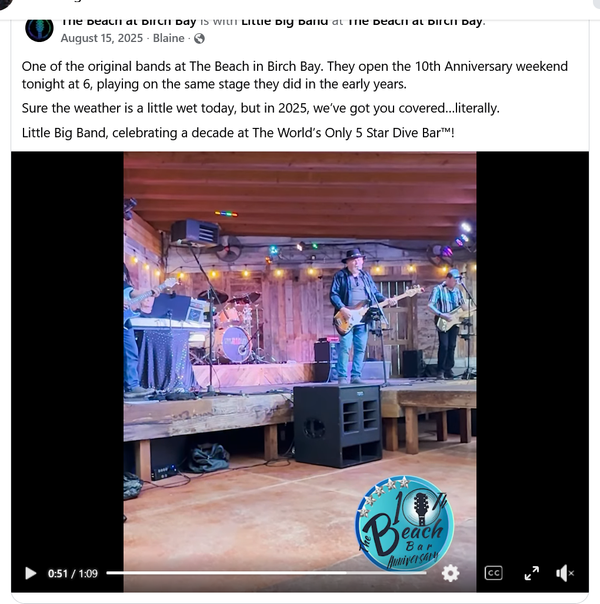The width and height of the screenshot is (600, 604).
Task: Unmute the video speaker icon
Action: (565, 573)
